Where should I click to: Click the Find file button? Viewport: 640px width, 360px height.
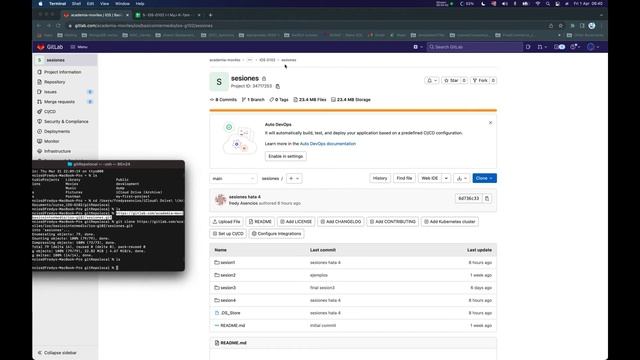[404, 178]
